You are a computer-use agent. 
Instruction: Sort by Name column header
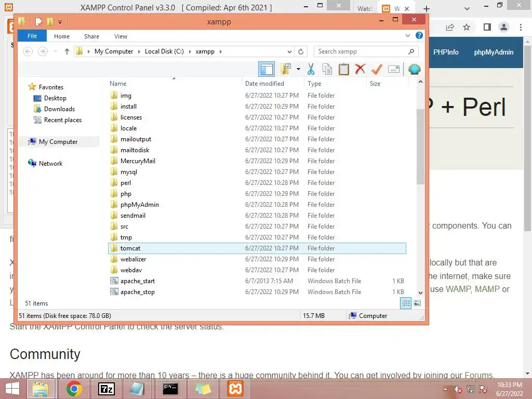pyautogui.click(x=175, y=84)
